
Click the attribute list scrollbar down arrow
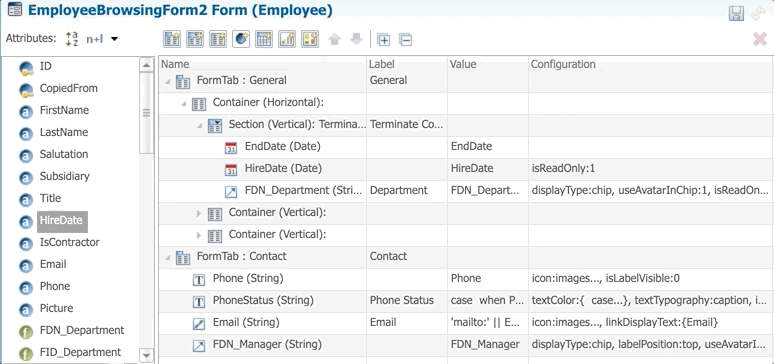(147, 356)
